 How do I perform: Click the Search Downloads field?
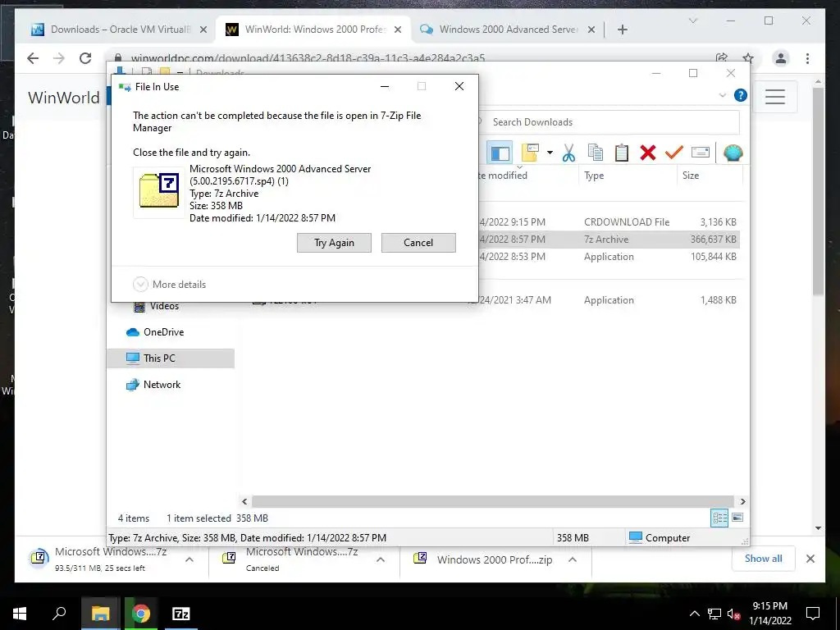coord(608,122)
